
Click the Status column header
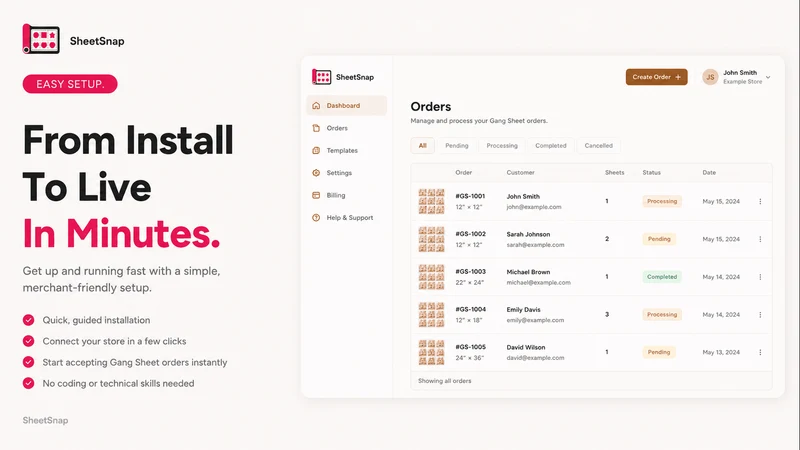click(x=652, y=172)
